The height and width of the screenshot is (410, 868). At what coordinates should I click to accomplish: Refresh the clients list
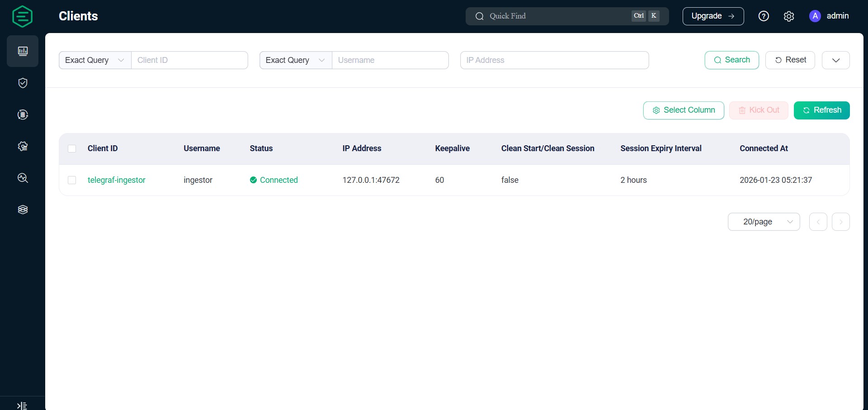click(x=821, y=110)
